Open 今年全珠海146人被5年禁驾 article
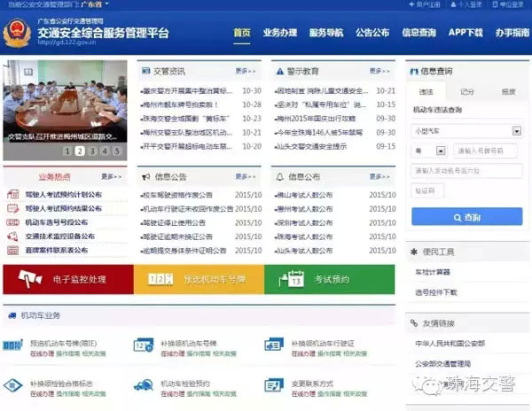This screenshot has height=411, width=532. [x=318, y=133]
